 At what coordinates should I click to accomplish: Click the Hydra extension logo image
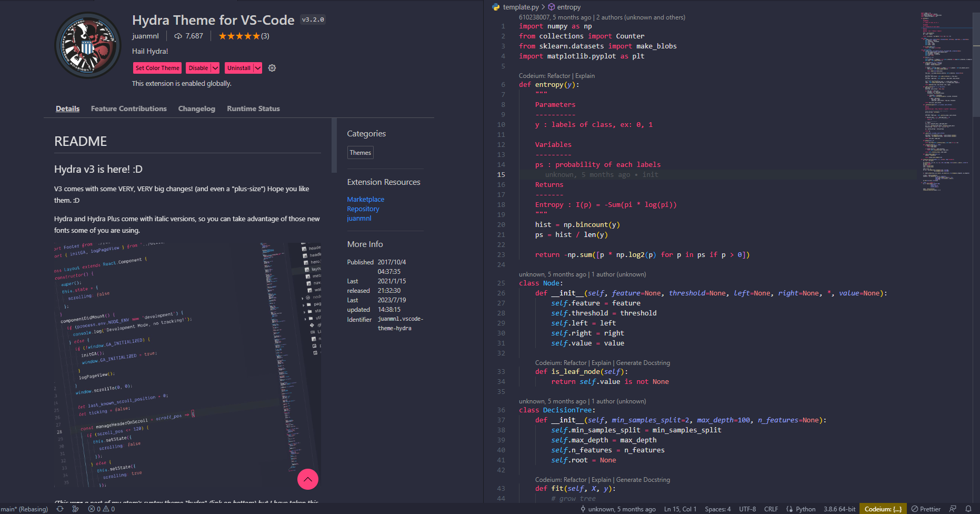coord(88,45)
